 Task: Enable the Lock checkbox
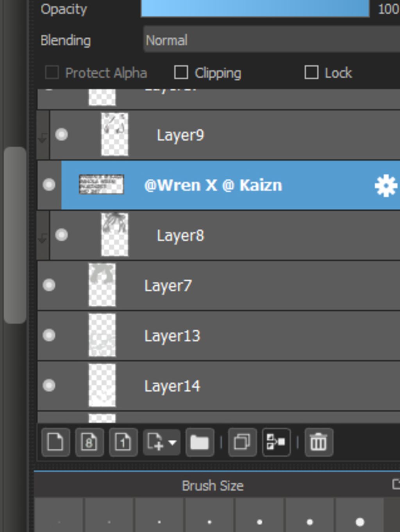tap(311, 72)
